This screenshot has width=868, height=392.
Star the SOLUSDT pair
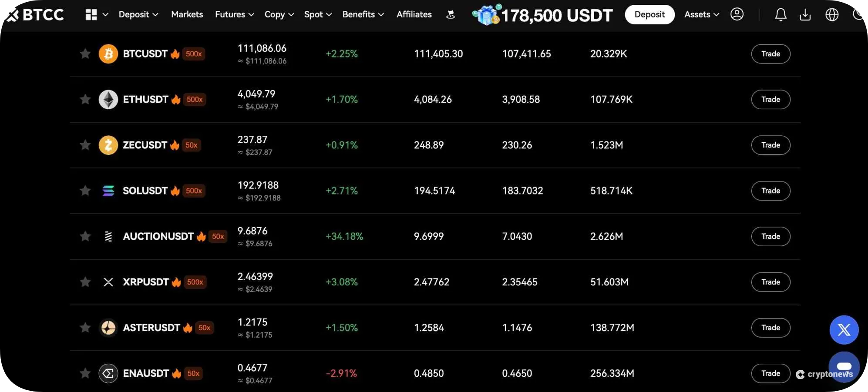point(85,191)
